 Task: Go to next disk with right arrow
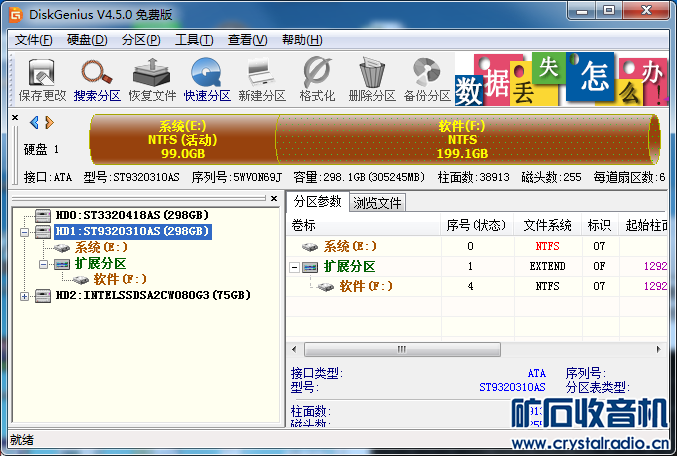[49, 123]
